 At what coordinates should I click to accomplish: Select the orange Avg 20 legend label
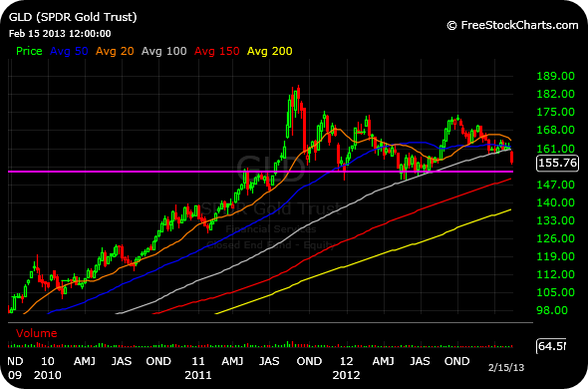click(x=115, y=51)
